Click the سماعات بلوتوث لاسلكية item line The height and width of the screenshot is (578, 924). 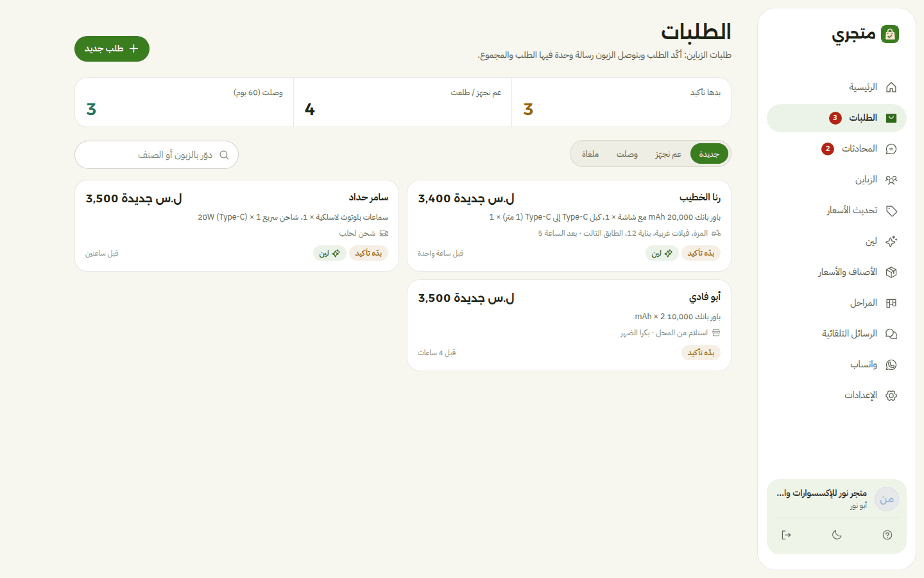click(x=293, y=218)
